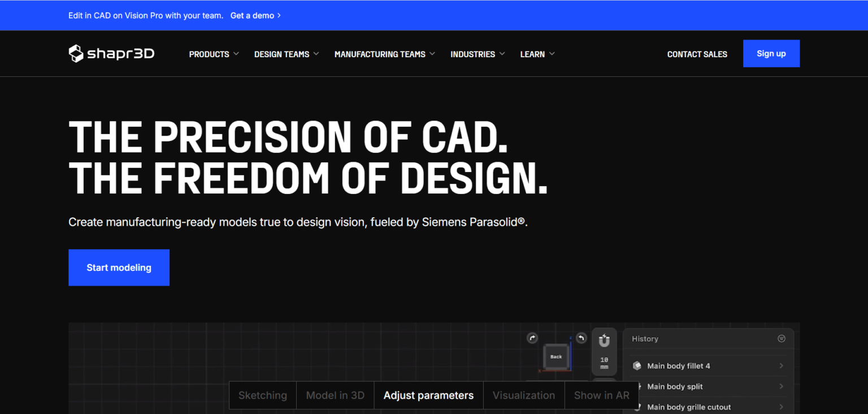Viewport: 868px width, 414px height.
Task: Click the Start modeling button
Action: [x=119, y=267]
